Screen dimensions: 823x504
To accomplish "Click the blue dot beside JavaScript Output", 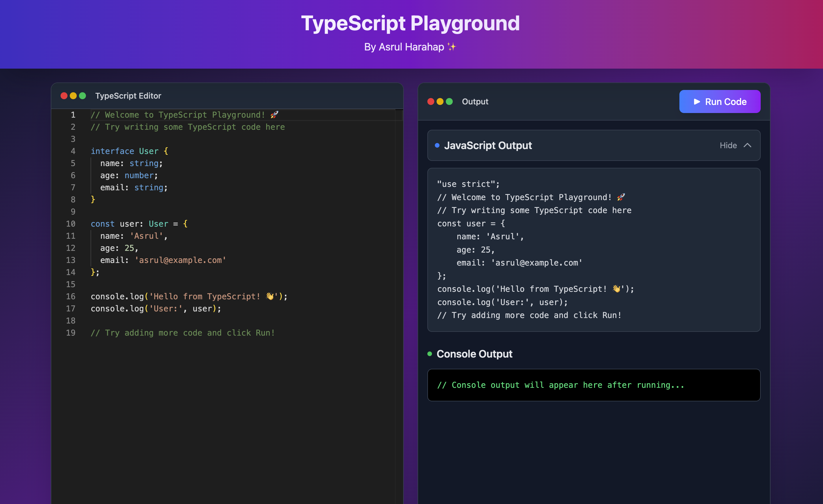I will pyautogui.click(x=437, y=145).
